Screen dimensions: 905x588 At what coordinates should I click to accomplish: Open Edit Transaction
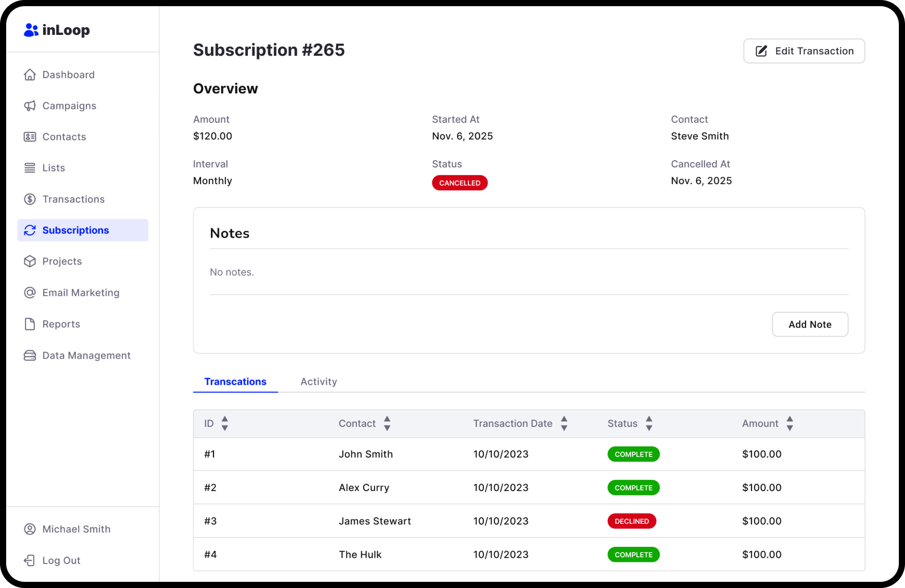click(803, 51)
